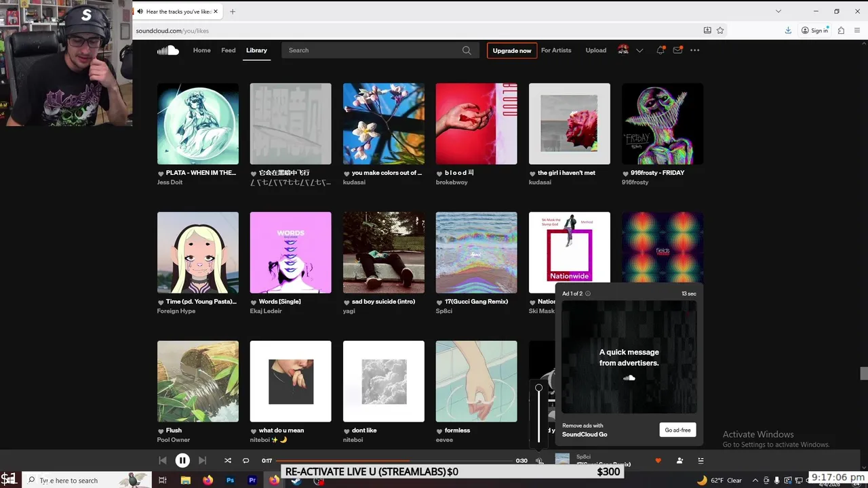This screenshot has height=488, width=868.
Task: Unlike the playing track using the orange heart
Action: click(658, 461)
